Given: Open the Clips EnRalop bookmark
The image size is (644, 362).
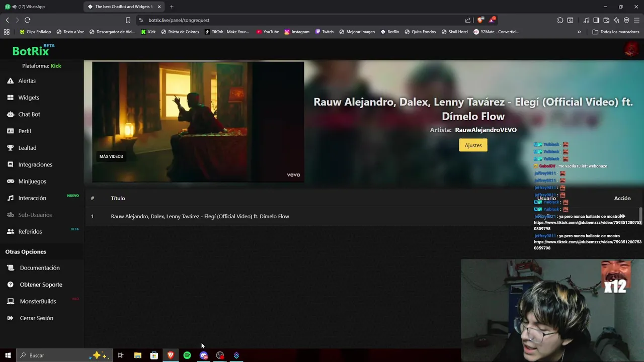Looking at the screenshot, I should [35, 32].
